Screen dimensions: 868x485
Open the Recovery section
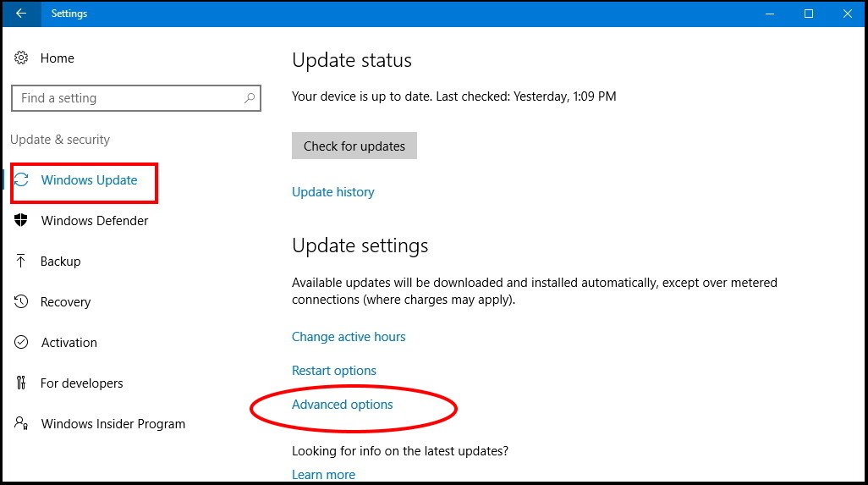[65, 301]
